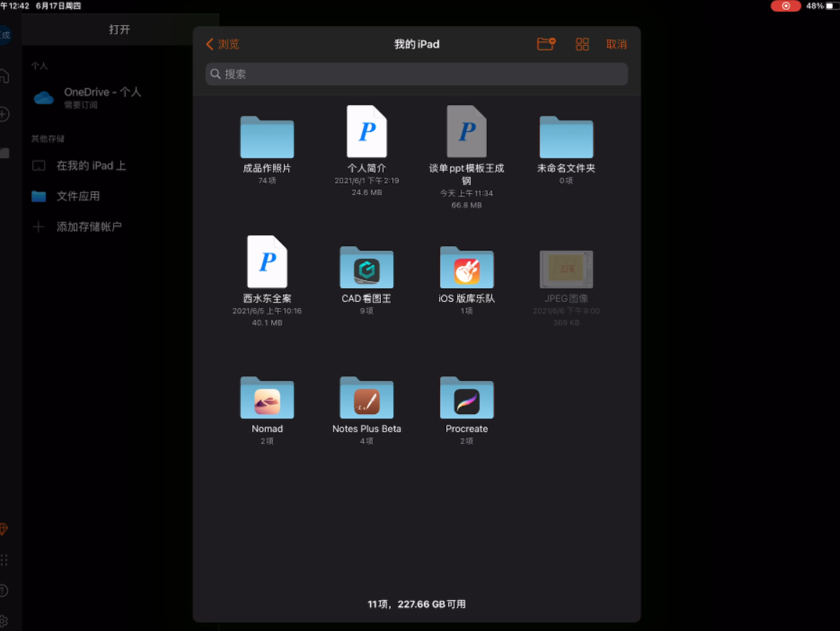Open the Procreate folder
Viewport: 840px width, 631px height.
[x=466, y=397]
